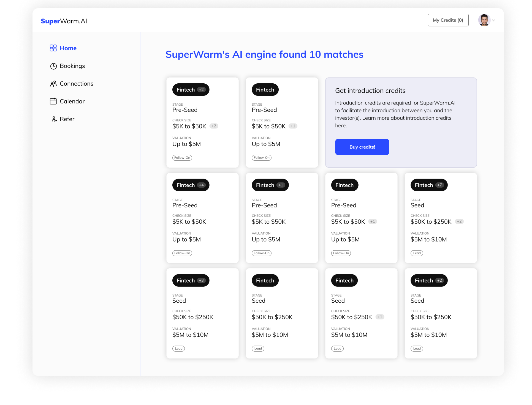Click the user profile avatar

[484, 20]
